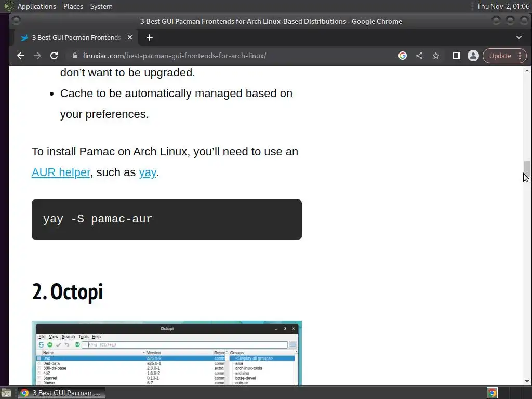
Task: Select the Chrome taskbar window button
Action: (61, 393)
